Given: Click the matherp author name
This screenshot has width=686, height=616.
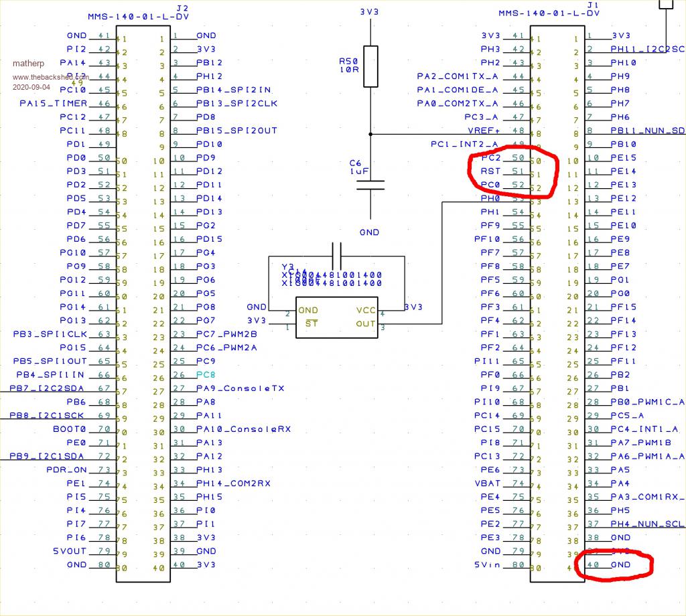Looking at the screenshot, I should 27,64.
